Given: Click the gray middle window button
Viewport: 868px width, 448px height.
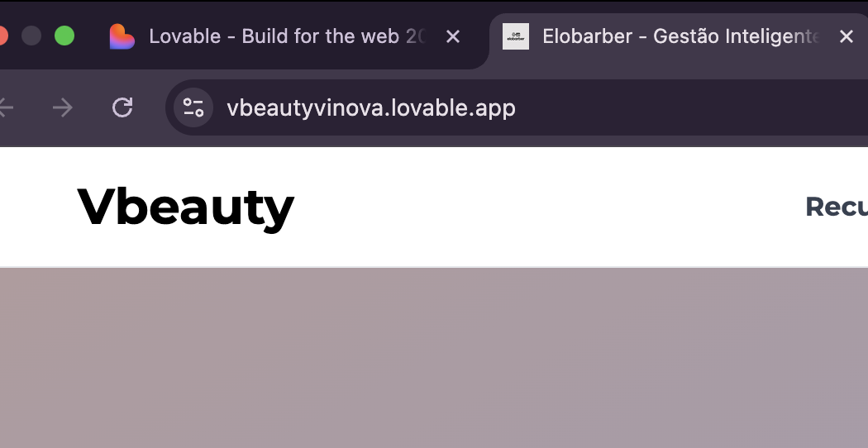Looking at the screenshot, I should coord(31,36).
